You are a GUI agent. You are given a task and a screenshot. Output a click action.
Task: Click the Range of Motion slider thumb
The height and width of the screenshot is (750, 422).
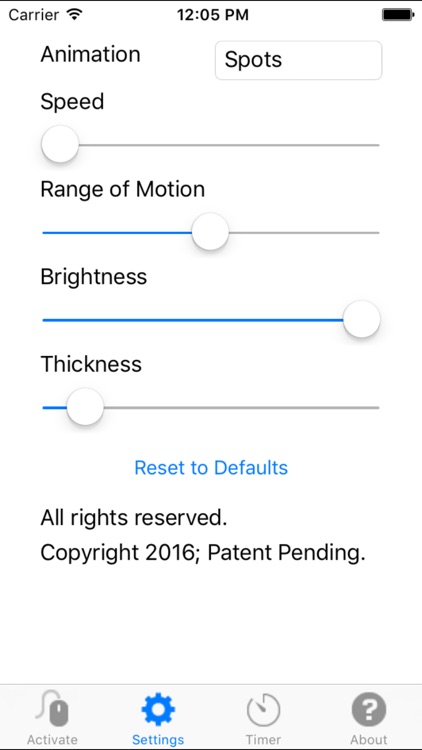coord(210,232)
